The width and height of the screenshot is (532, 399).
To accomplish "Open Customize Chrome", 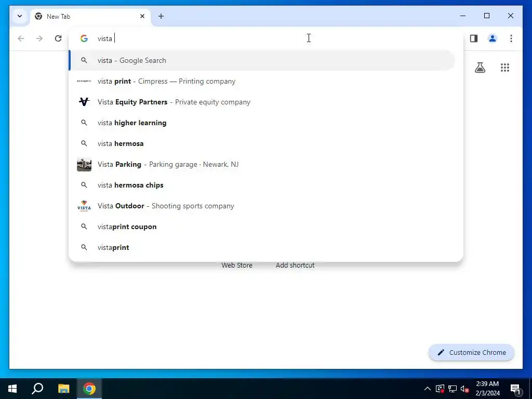I will tap(471, 353).
